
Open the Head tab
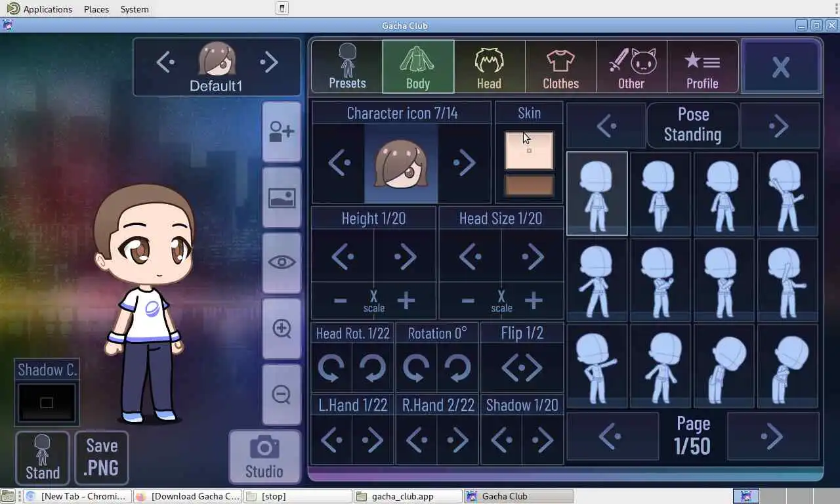pos(489,66)
